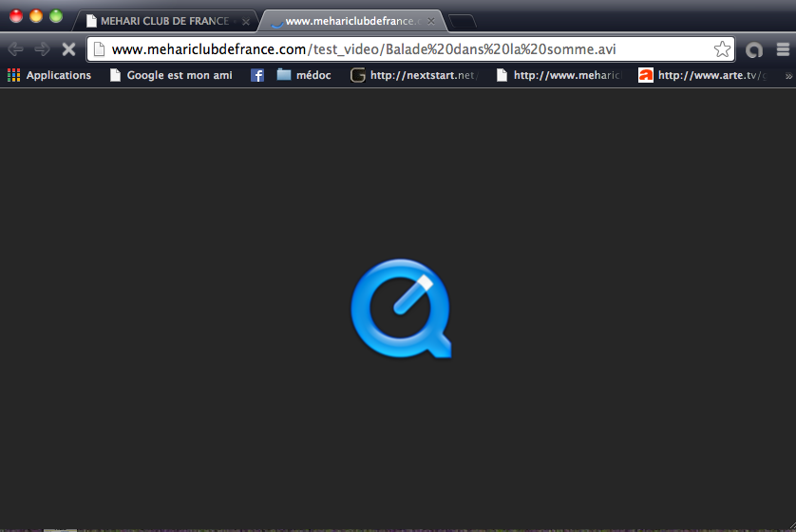Screen dimensions: 796x532
Task: Open the Chrome hamburger menu
Action: [x=783, y=49]
